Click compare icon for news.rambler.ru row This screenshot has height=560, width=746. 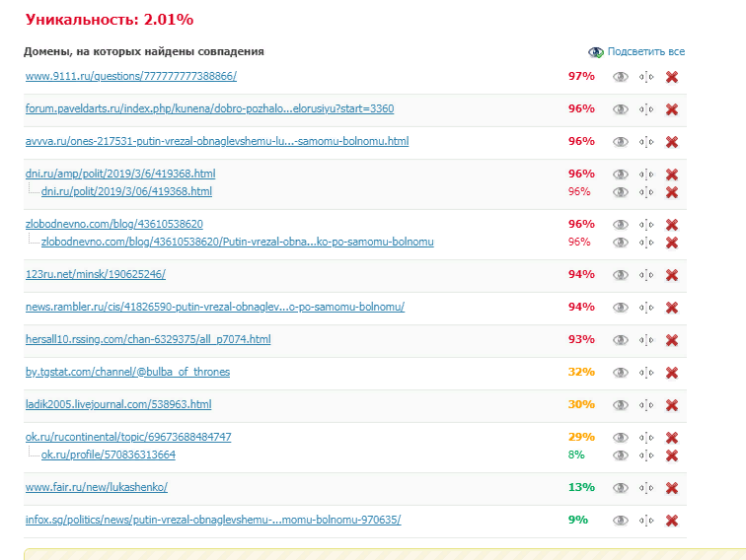click(646, 308)
